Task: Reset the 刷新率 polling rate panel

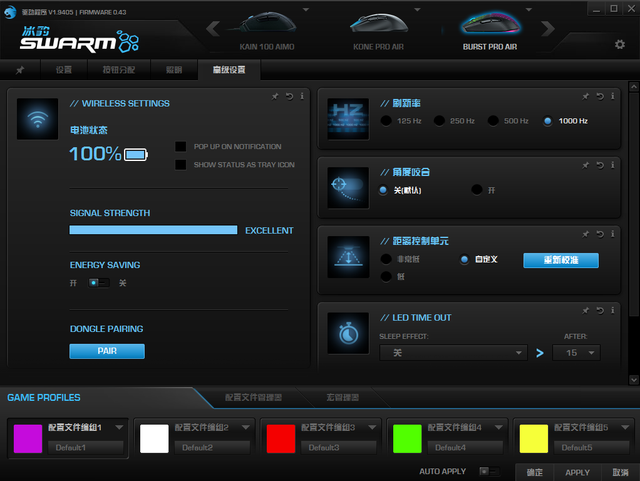Action: coord(600,96)
